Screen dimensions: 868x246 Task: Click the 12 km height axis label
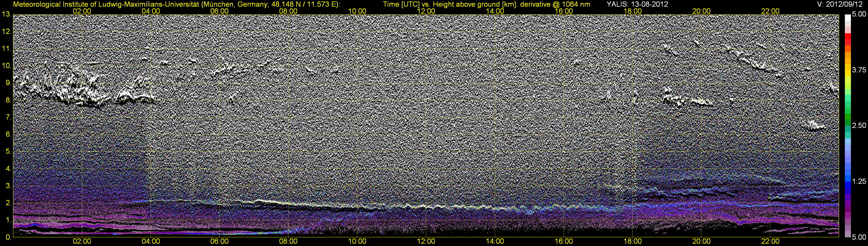6,32
